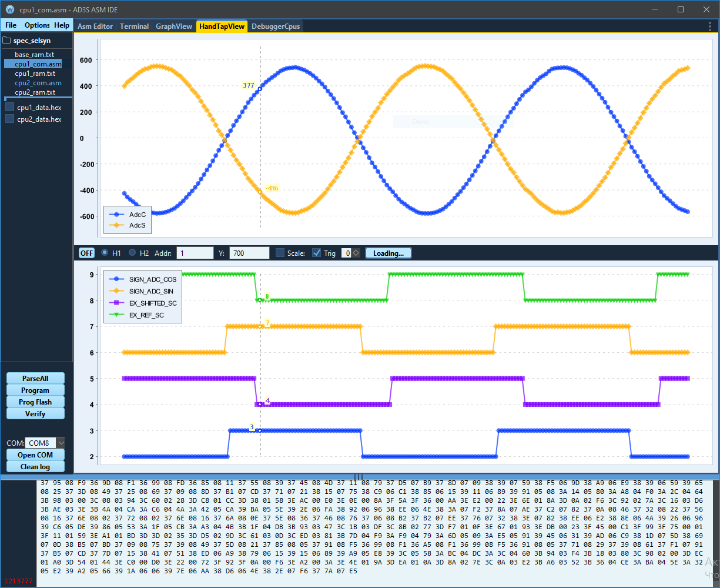Click the spec_selsyn folder icon
Viewport: 720px width, 588px height.
pyautogui.click(x=7, y=41)
